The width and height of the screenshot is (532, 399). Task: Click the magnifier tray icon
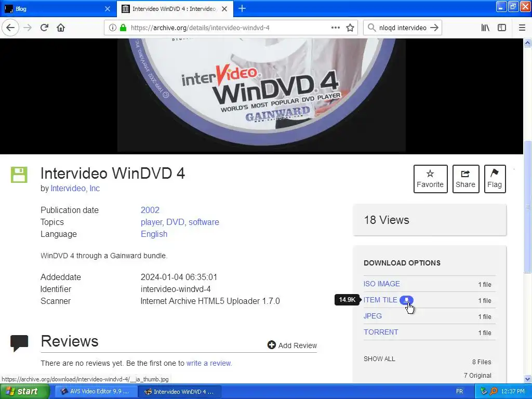(x=494, y=391)
